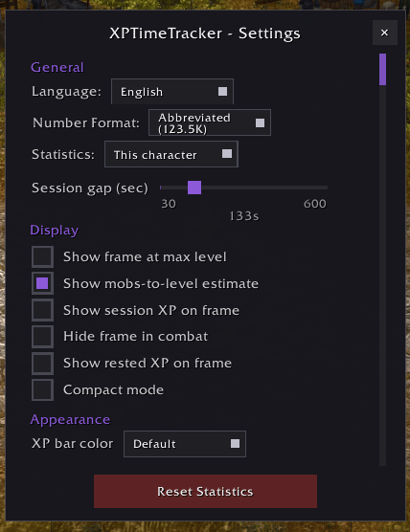Click the square icon in XP bar color box
This screenshot has width=410, height=532.
[235, 443]
